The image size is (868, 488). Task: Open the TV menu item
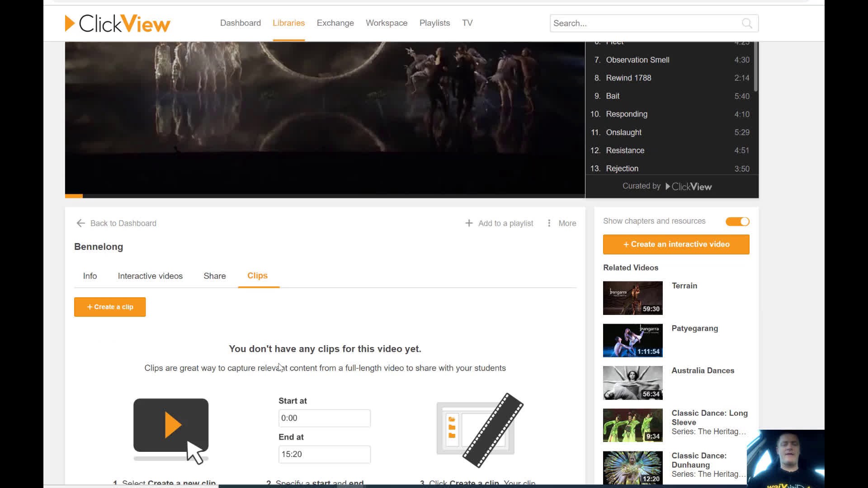(467, 23)
